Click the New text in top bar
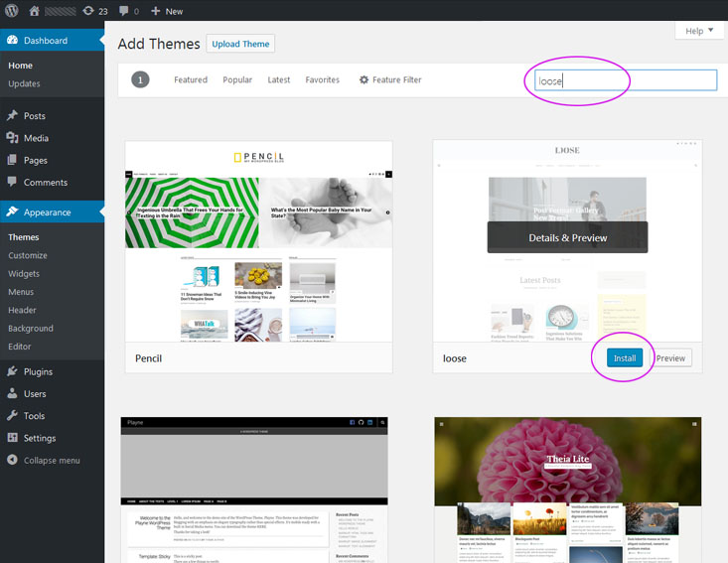 point(174,11)
